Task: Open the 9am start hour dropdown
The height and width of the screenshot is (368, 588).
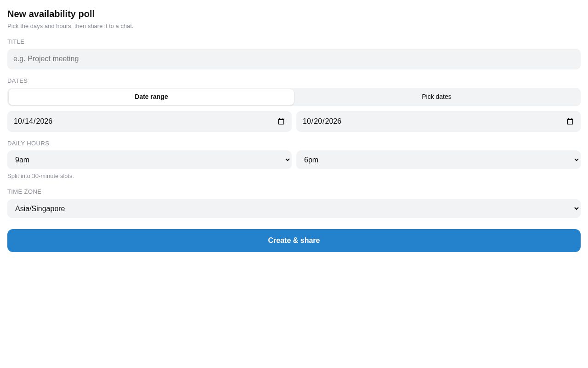Action: [x=149, y=160]
